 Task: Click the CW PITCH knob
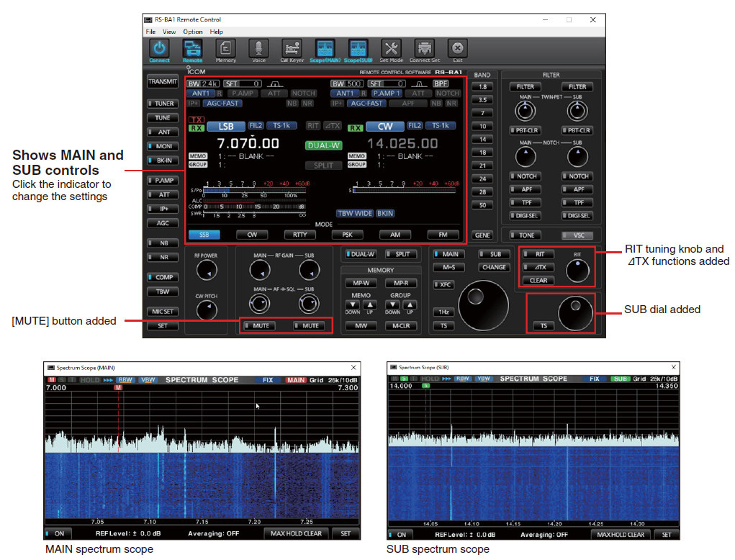click(x=207, y=310)
